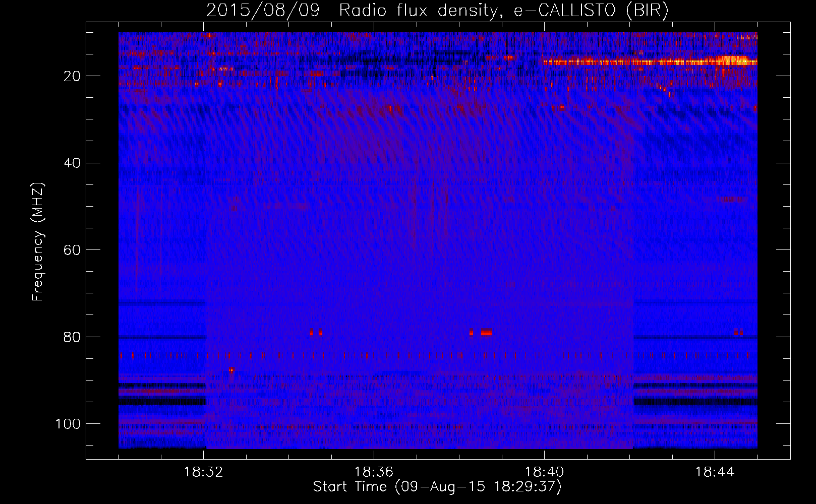The width and height of the screenshot is (816, 504).
Task: Click the 18:44 time tick label
Action: [x=715, y=472]
